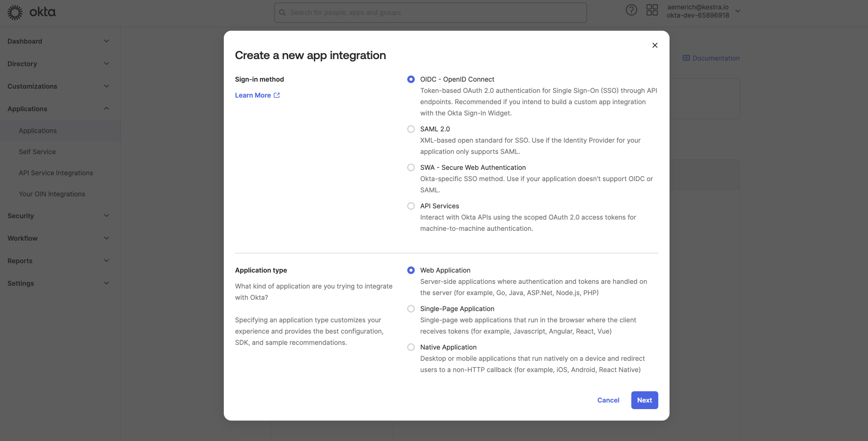The width and height of the screenshot is (868, 441).
Task: Select Single-Page Application type
Action: (411, 309)
